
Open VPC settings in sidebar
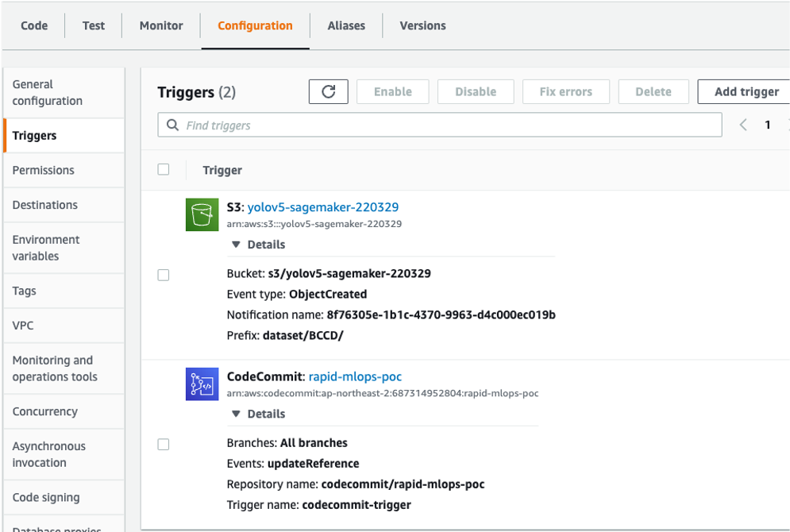point(64,326)
